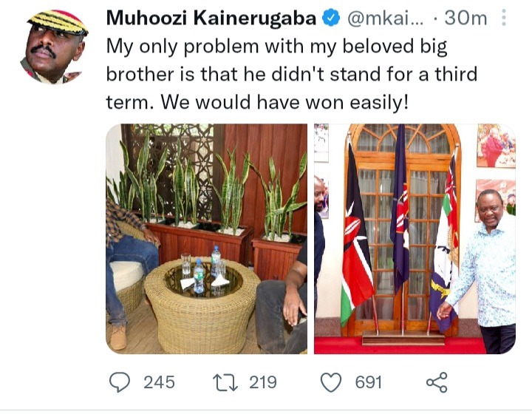Like the tweet with the heart icon
Screen dimensions: 532x420
[x=331, y=382]
